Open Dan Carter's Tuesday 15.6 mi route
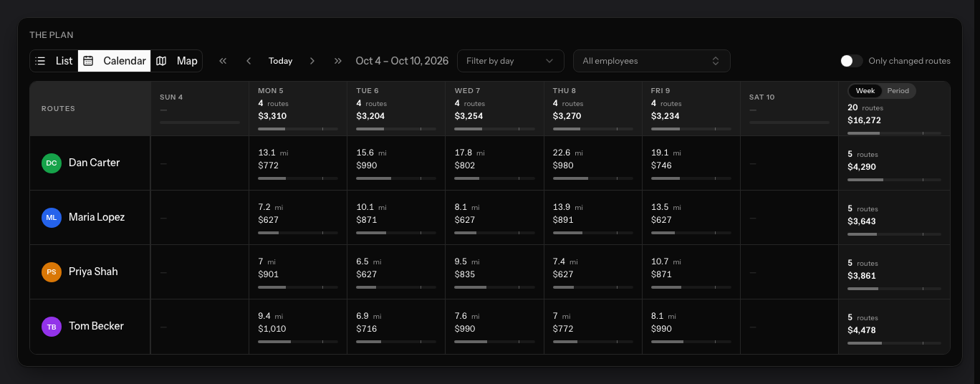Viewport: 980px width, 384px height. click(x=396, y=163)
